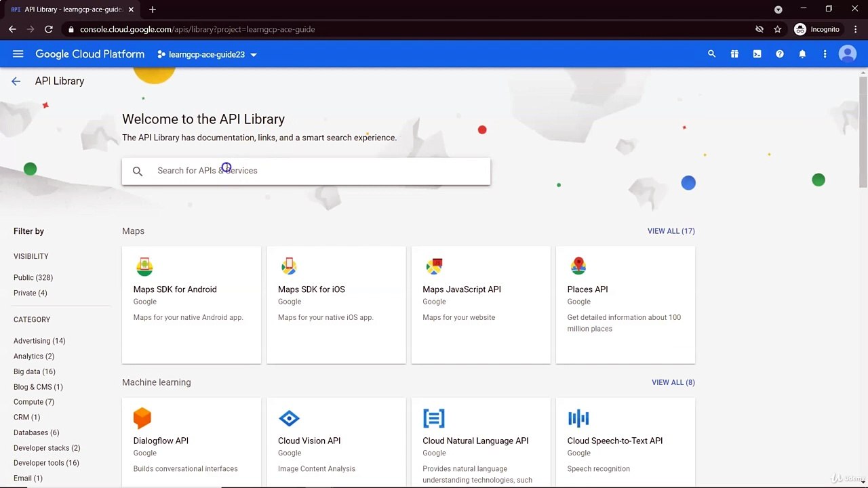
Task: Click the Cloud Natural Language API icon
Action: [x=434, y=418]
